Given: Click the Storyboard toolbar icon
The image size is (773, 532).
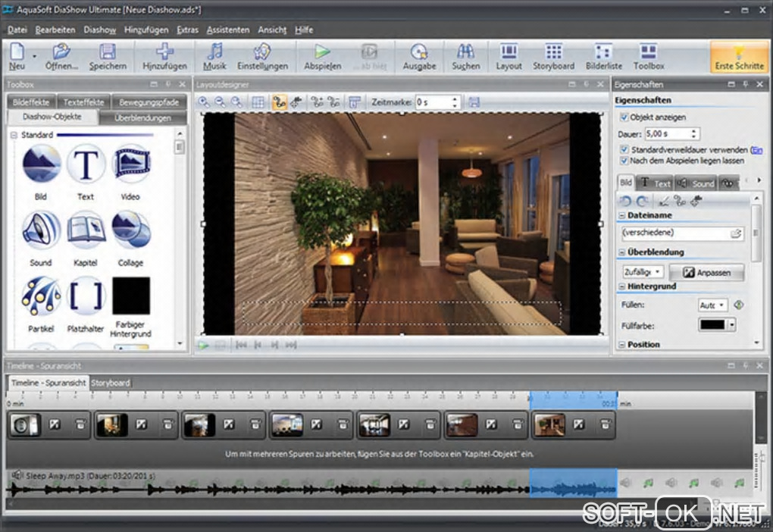Looking at the screenshot, I should pyautogui.click(x=553, y=56).
